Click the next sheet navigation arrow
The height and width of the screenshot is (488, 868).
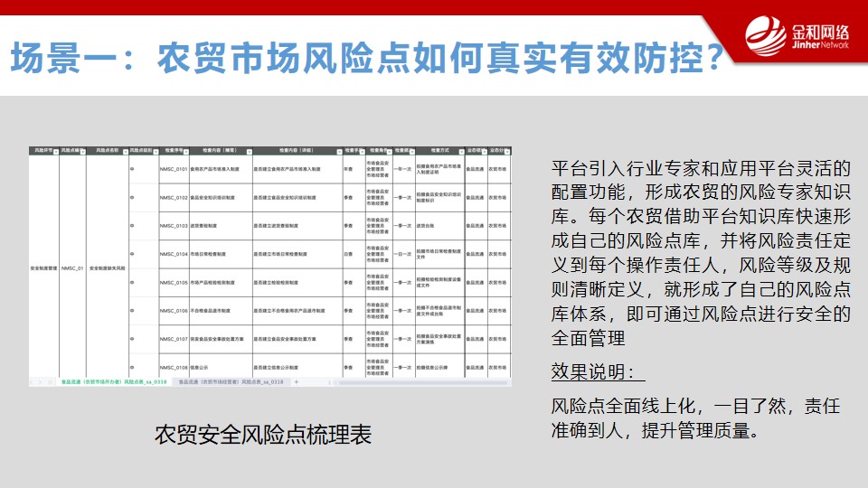[x=40, y=381]
